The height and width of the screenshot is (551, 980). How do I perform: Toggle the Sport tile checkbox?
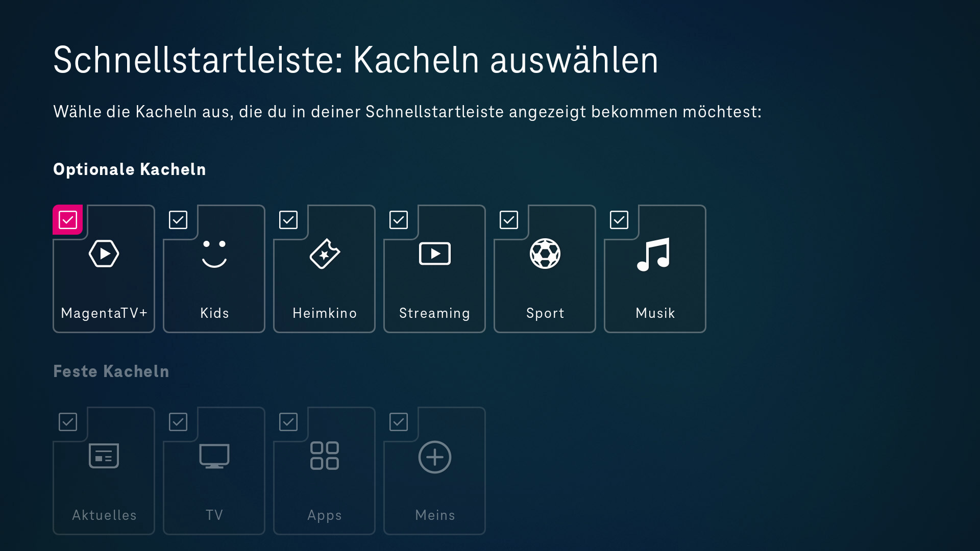tap(509, 220)
